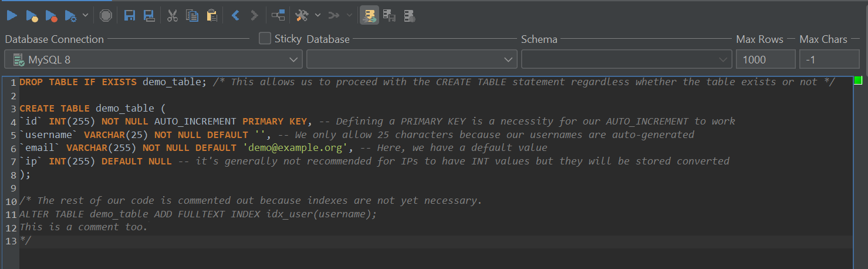Click the Save file icon
Viewport: 868px width, 269px height.
130,15
